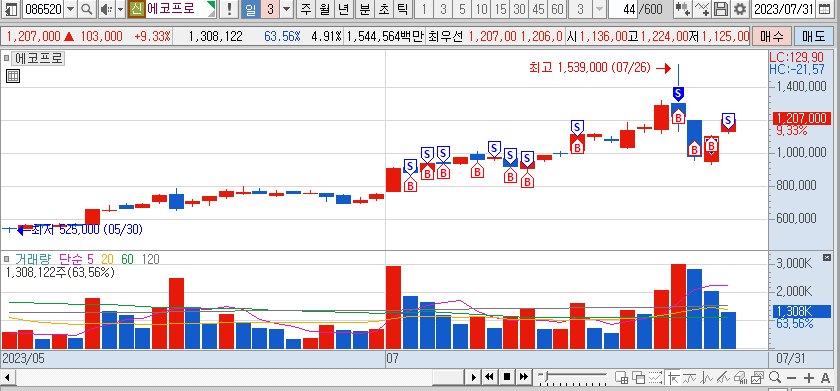
Task: Click the candlestick chart-shift icon
Action: (x=682, y=9)
